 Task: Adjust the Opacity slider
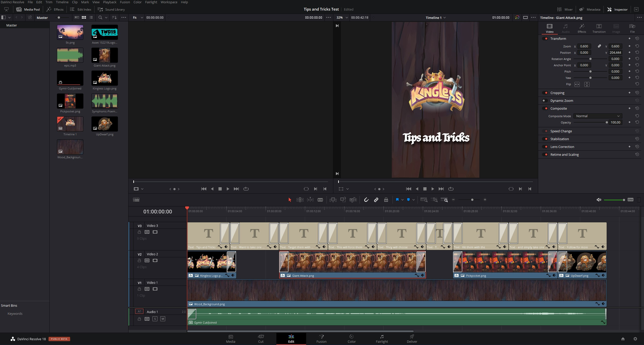point(590,122)
